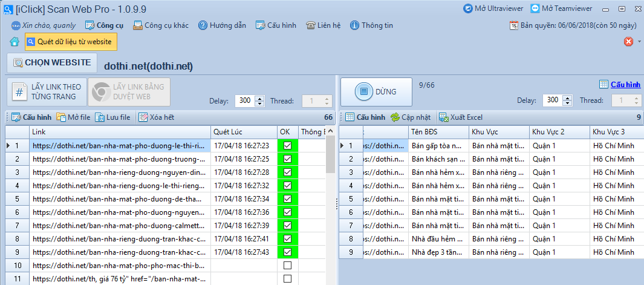This screenshot has height=285, width=644.
Task: Open the Liên hệ contact menu
Action: point(324,25)
